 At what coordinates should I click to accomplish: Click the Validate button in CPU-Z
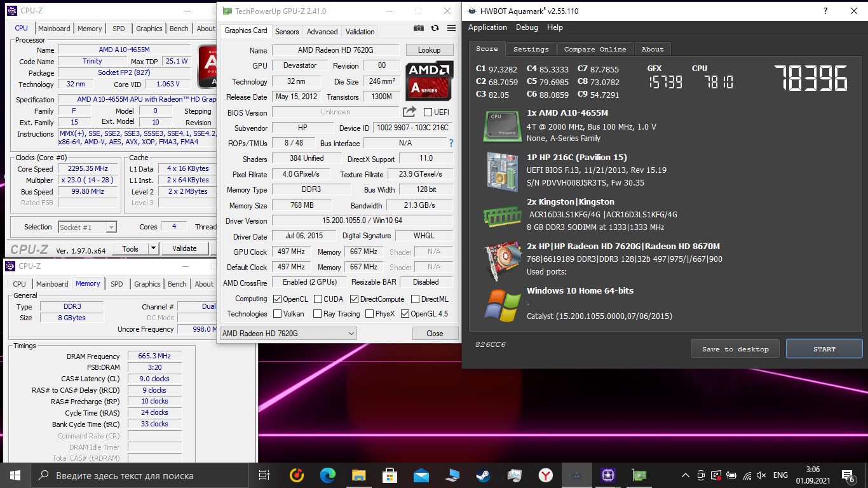click(184, 249)
